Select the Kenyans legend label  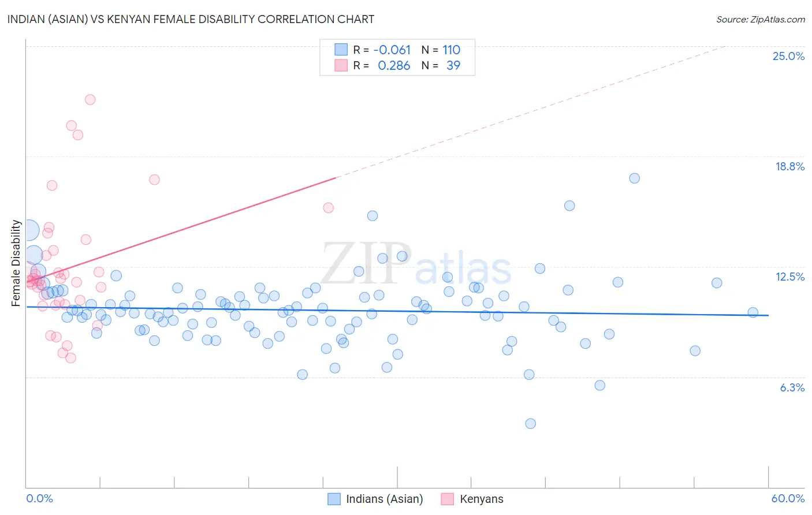482,499
